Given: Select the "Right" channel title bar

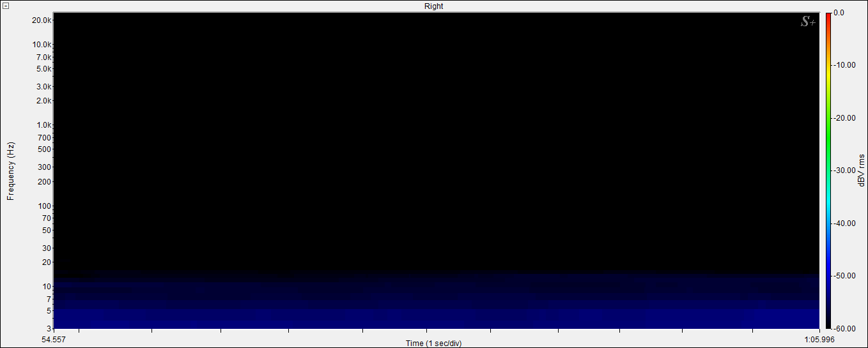Looking at the screenshot, I should pos(433,6).
